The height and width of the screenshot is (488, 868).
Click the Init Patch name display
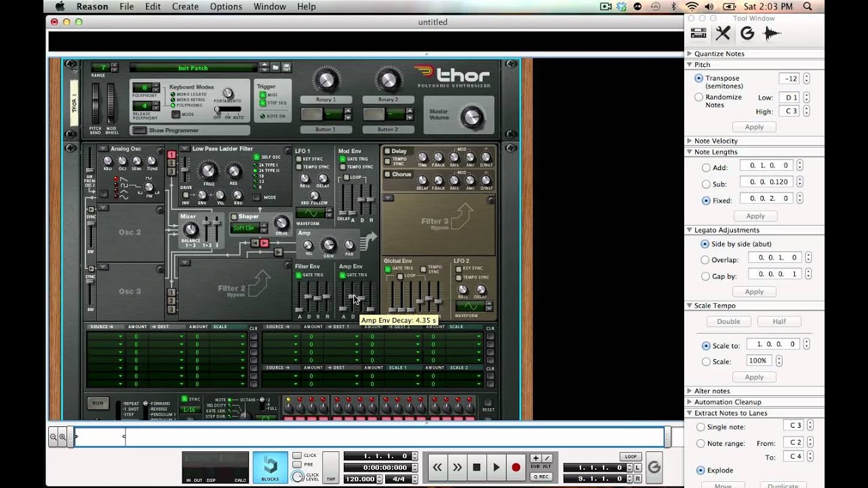(x=193, y=68)
